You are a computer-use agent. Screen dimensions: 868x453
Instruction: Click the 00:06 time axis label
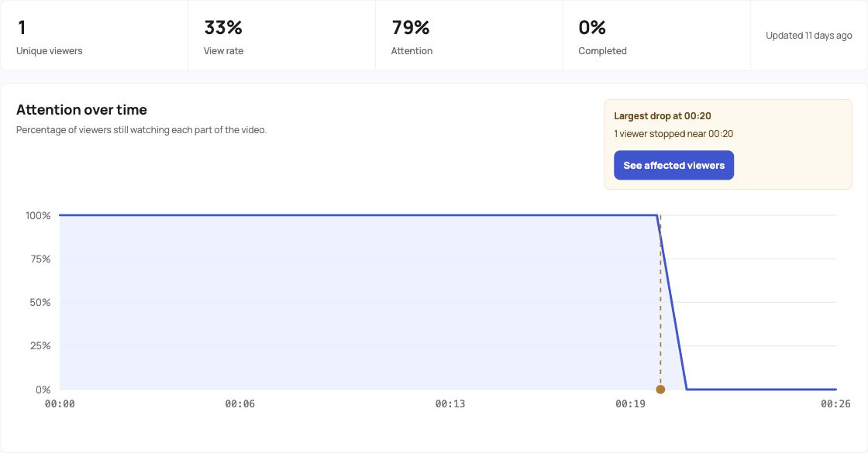click(x=239, y=403)
